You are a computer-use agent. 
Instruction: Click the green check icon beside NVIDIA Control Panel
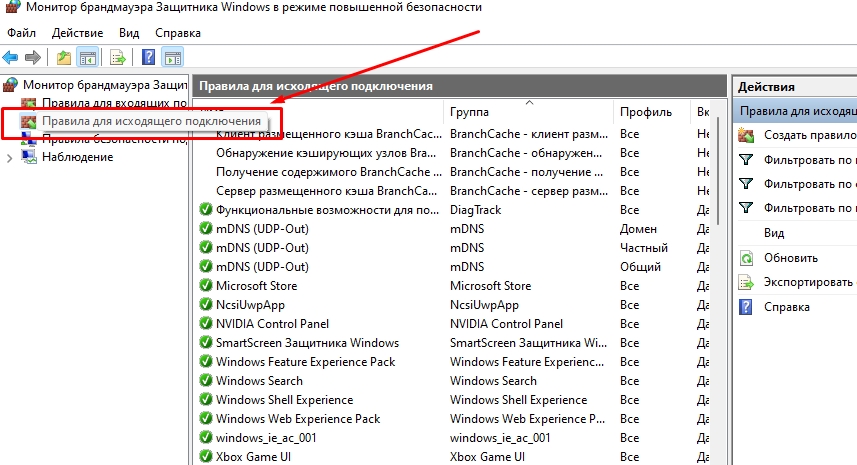coord(206,324)
